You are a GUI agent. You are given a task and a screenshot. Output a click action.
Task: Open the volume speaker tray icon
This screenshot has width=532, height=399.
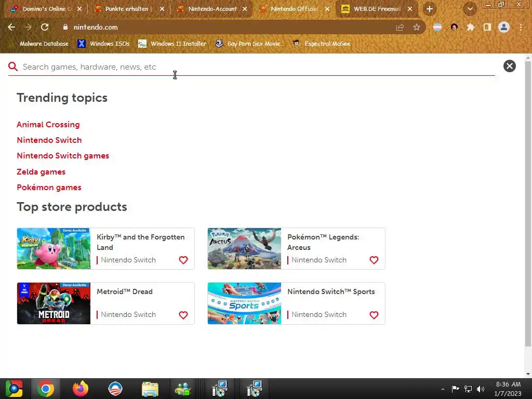[481, 389]
